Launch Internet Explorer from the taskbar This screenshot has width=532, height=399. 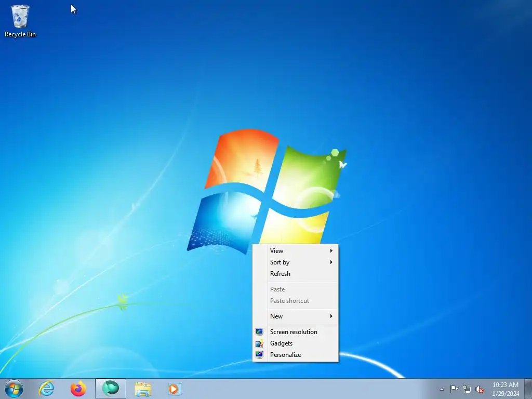[46, 389]
